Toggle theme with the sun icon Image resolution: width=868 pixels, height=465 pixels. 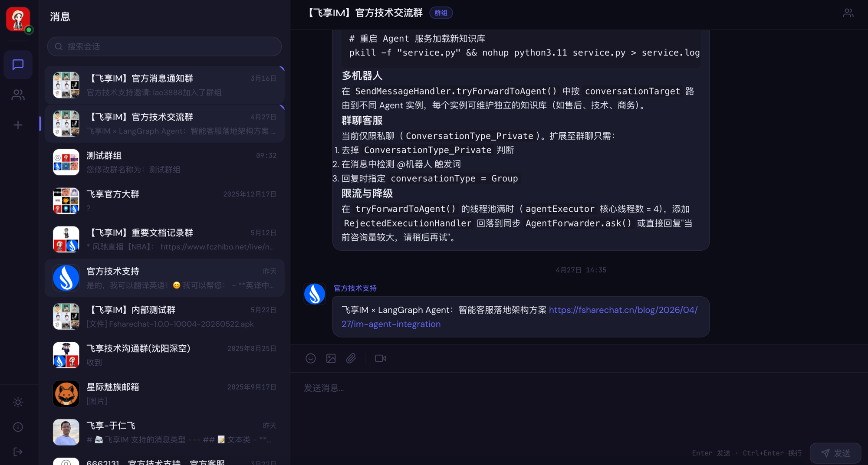[x=18, y=402]
